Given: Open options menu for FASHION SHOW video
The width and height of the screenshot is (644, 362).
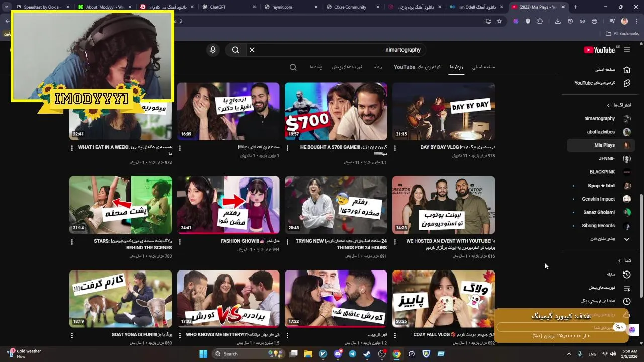Looking at the screenshot, I should 180,242.
